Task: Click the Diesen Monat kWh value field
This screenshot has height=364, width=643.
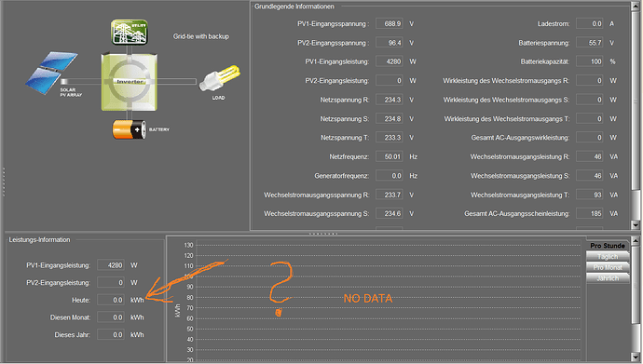Action: [111, 317]
